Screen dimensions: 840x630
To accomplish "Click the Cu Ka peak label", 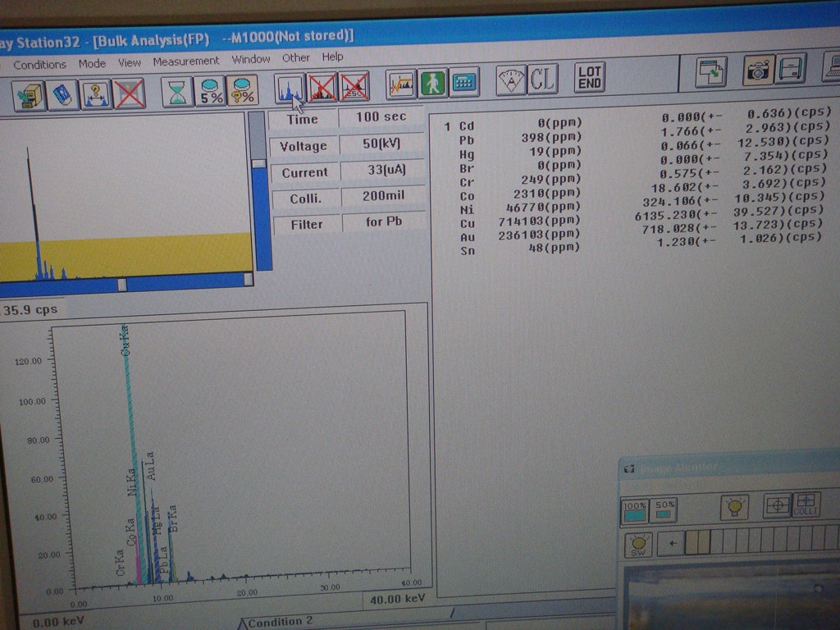I will [126, 340].
